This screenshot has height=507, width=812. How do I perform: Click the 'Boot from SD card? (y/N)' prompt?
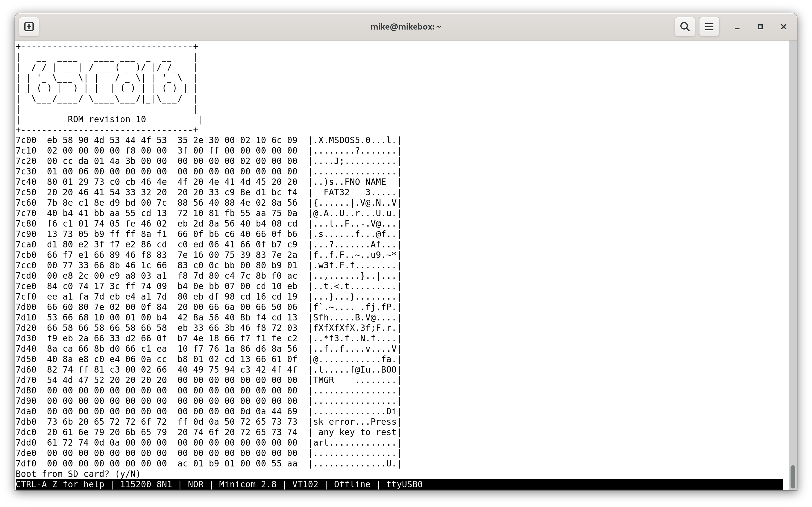tap(78, 474)
